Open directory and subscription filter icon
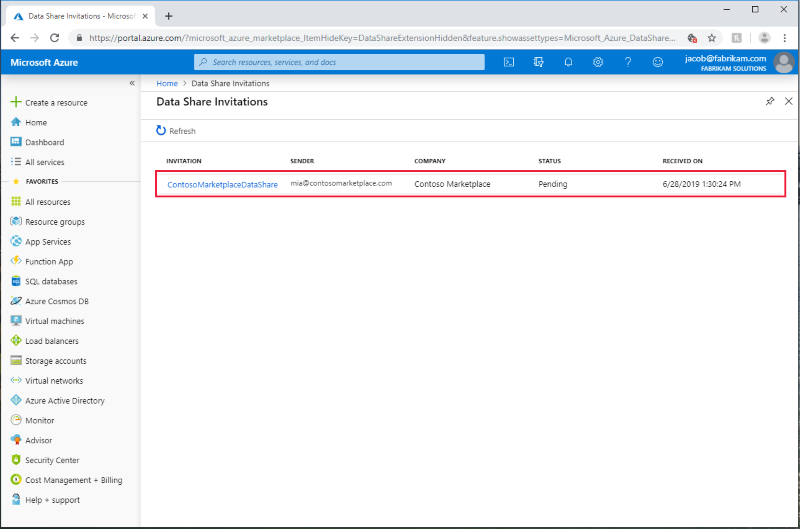Viewport: 800px width, 529px height. click(538, 62)
